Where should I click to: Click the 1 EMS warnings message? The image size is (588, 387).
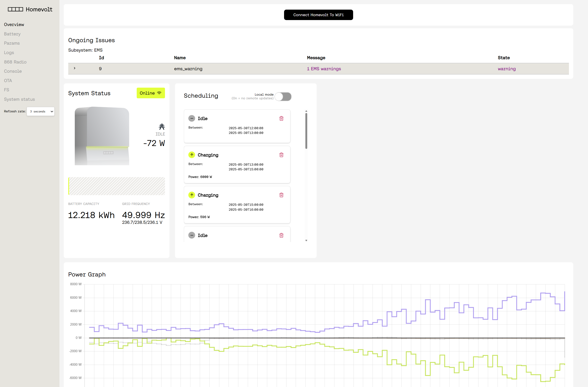(324, 69)
